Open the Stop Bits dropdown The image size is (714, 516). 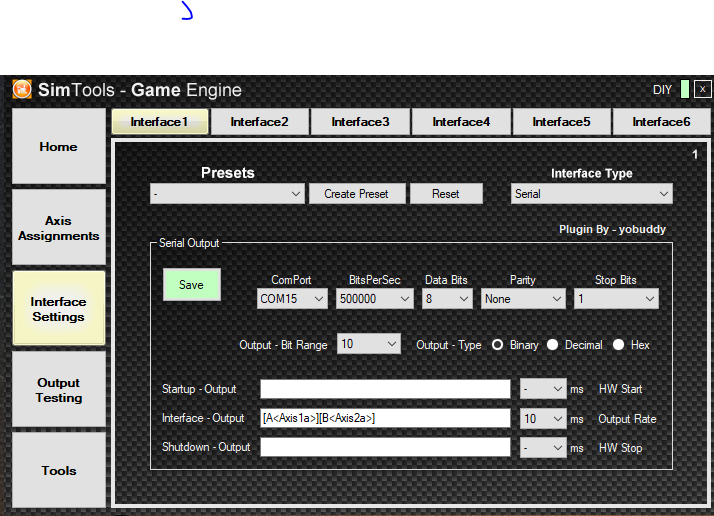click(616, 299)
